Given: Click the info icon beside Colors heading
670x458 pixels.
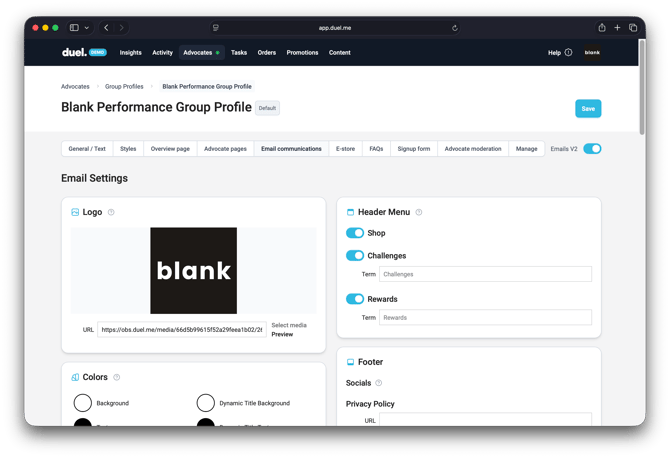Looking at the screenshot, I should tap(117, 377).
